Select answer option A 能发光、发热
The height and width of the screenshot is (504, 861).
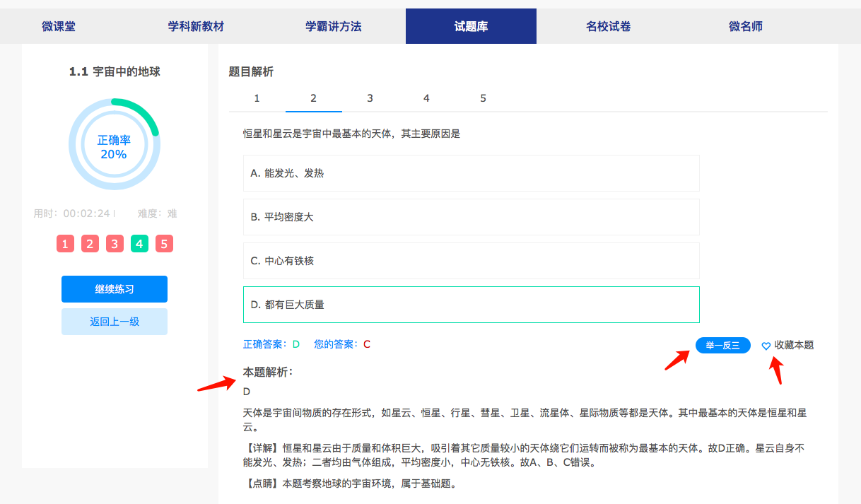click(471, 173)
